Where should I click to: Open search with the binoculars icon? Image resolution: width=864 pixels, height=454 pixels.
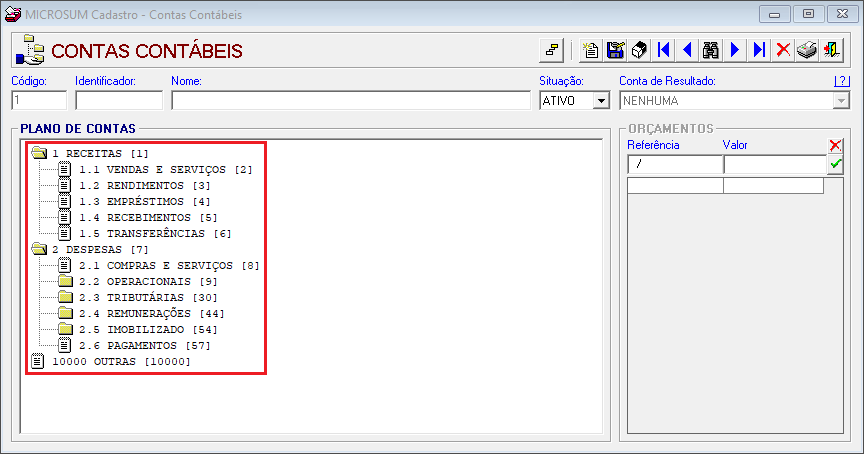(x=711, y=50)
